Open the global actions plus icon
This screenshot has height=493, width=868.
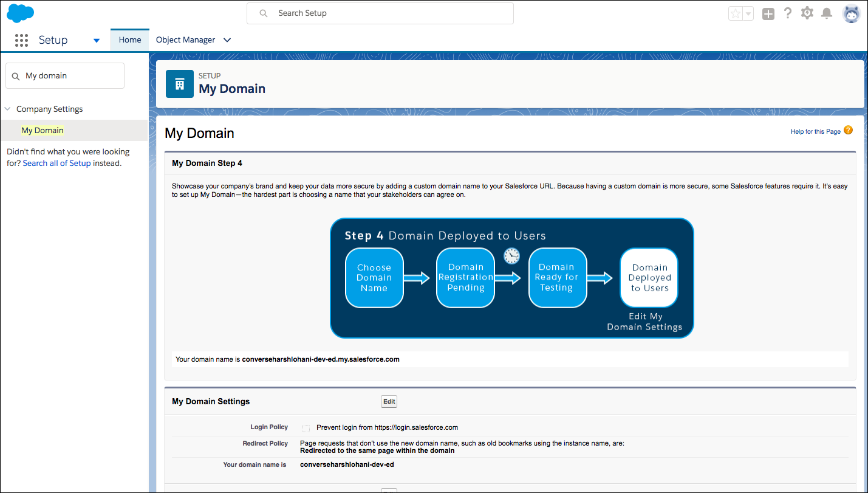pos(768,13)
